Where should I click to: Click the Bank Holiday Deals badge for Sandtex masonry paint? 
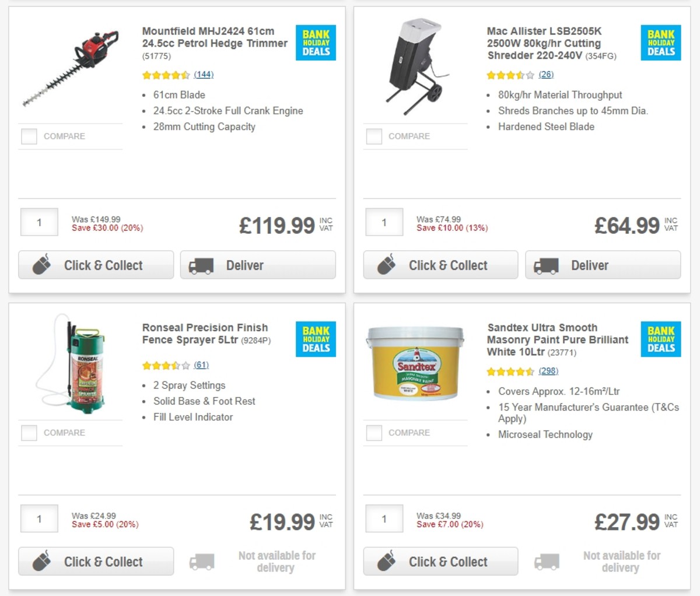point(661,340)
